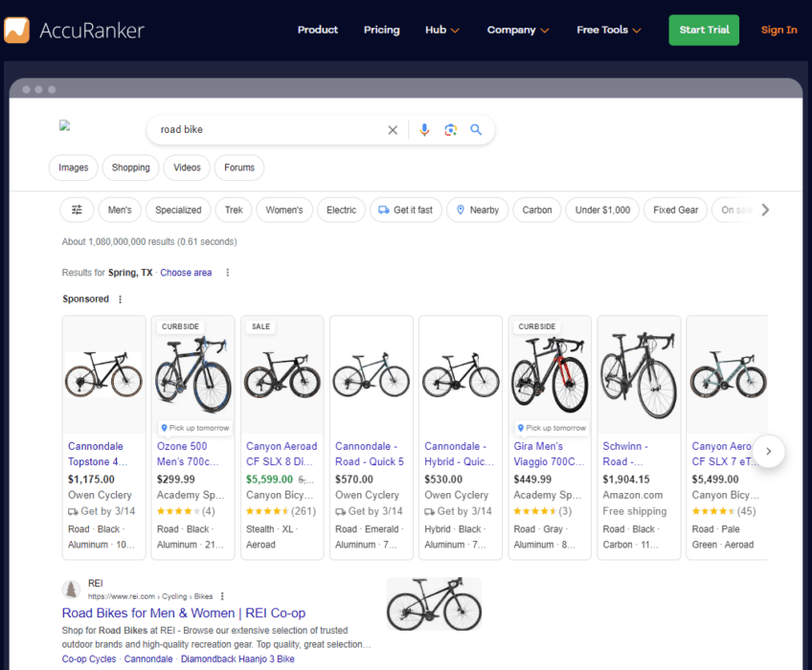This screenshot has height=670, width=812.
Task: Open the Free Tools dropdown
Action: point(608,30)
